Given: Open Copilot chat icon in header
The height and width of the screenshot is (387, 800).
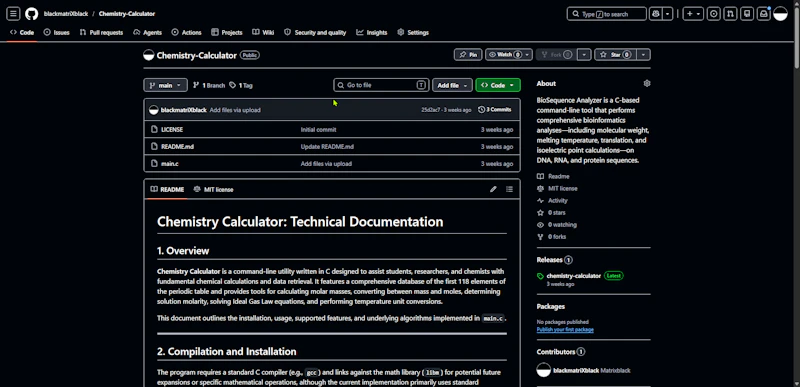Looking at the screenshot, I should coord(656,14).
